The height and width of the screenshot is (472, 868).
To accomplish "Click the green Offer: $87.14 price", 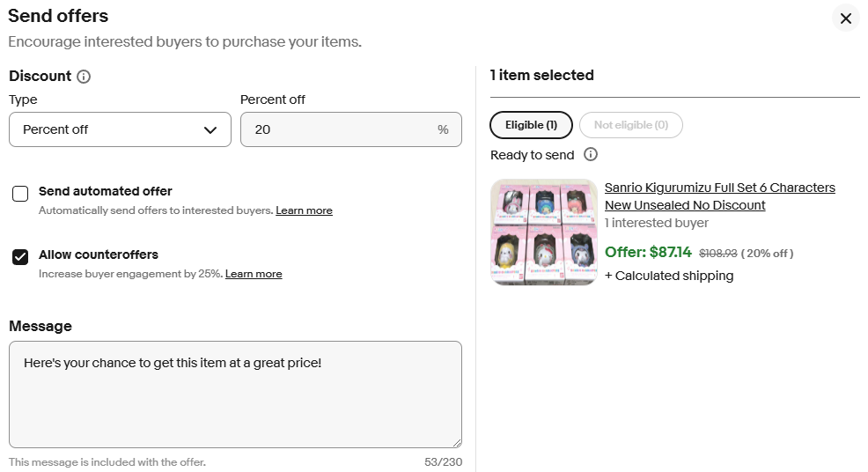I will (x=648, y=253).
